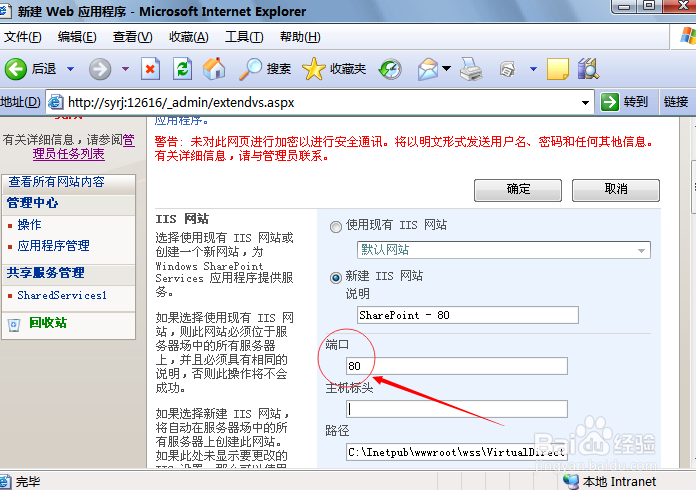
Task: Click the Research books icon
Action: [588, 69]
